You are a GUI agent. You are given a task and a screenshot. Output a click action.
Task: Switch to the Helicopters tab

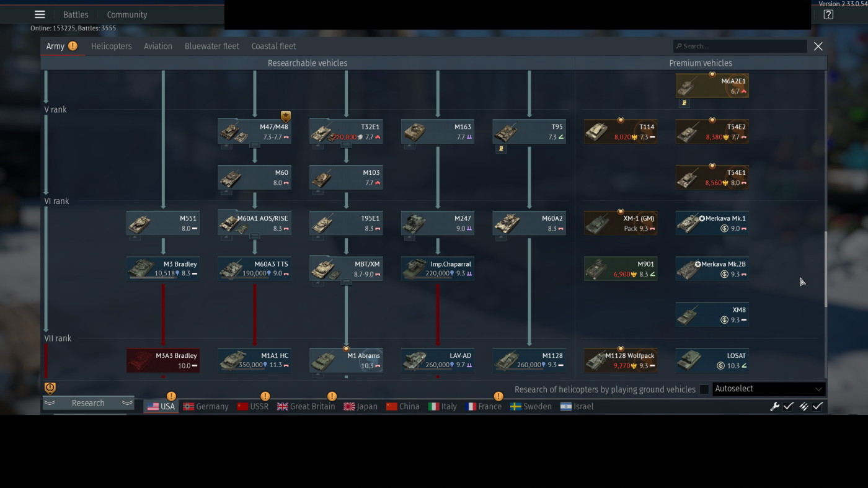112,46
